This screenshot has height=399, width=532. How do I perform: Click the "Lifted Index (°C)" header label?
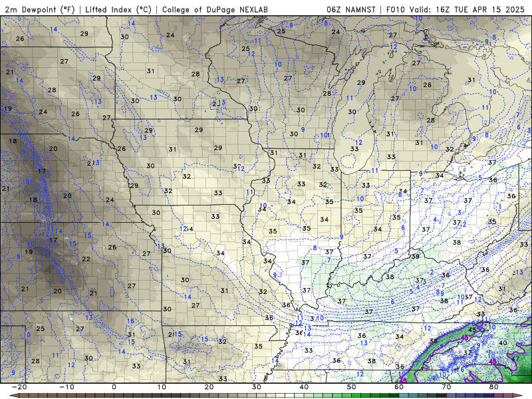[x=118, y=9]
